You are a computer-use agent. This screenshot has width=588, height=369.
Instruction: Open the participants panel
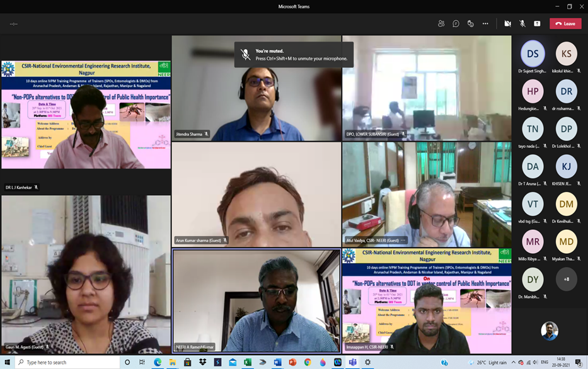[x=441, y=24]
